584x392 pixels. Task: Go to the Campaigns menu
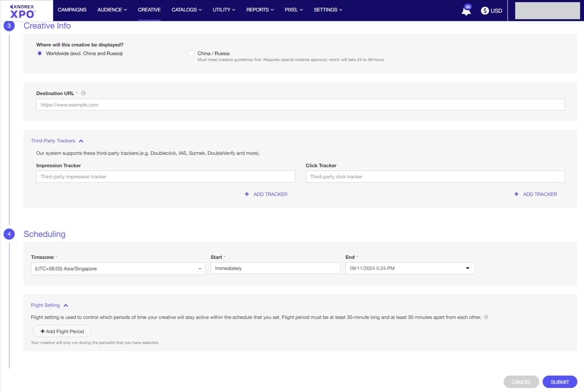(72, 10)
